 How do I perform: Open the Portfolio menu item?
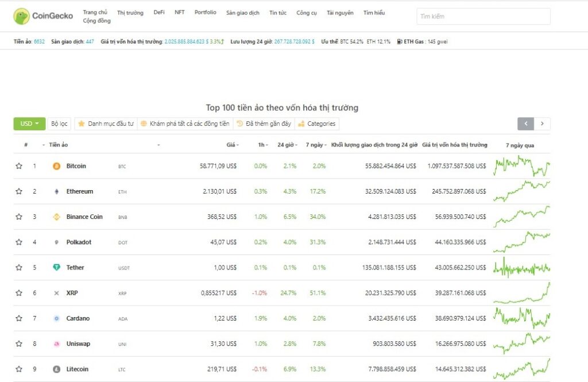click(206, 13)
